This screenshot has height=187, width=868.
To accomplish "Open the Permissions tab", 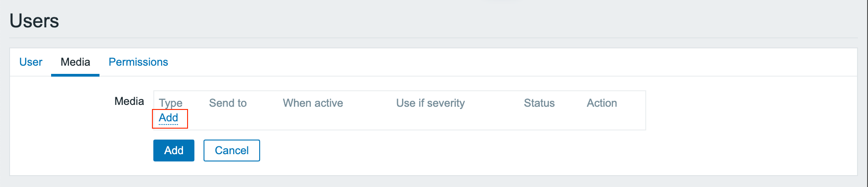I will (138, 62).
